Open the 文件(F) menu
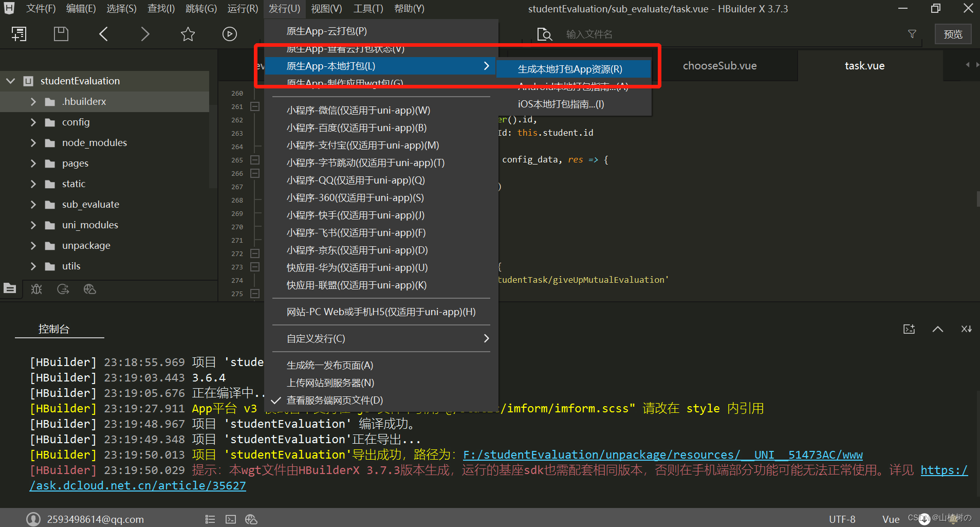The height and width of the screenshot is (527, 980). click(x=41, y=9)
